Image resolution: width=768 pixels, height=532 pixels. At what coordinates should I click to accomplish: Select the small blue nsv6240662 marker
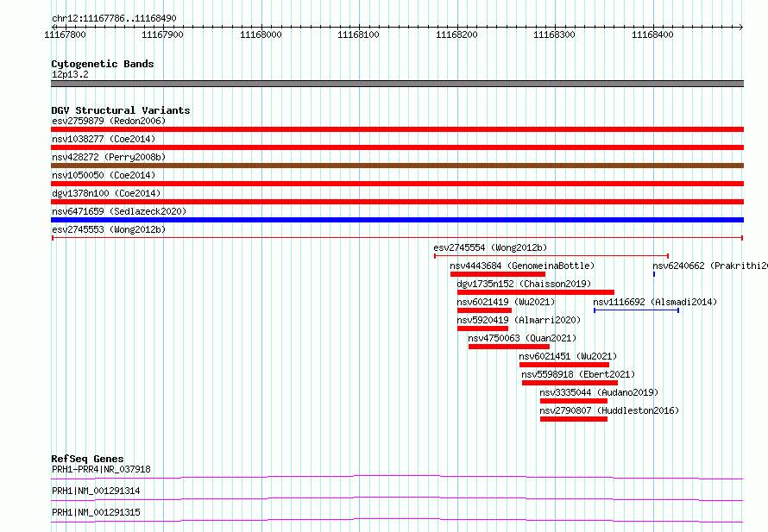click(x=654, y=274)
